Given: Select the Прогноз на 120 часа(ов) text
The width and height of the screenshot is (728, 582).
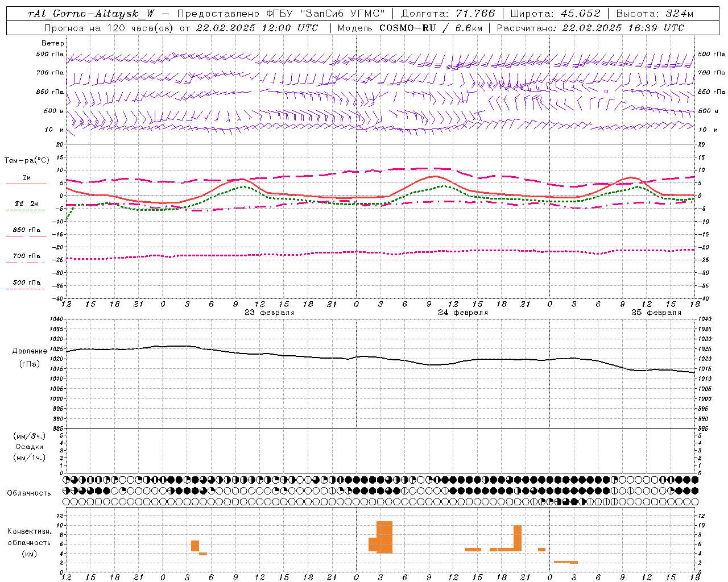Looking at the screenshot, I should (109, 28).
